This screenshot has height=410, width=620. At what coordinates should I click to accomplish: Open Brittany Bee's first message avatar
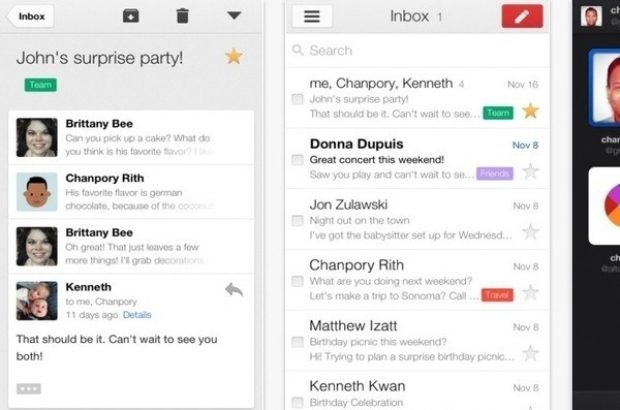(36, 137)
